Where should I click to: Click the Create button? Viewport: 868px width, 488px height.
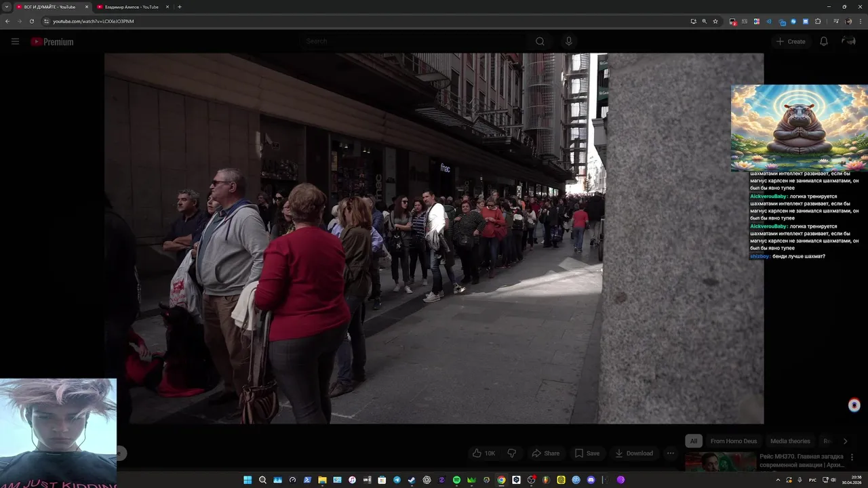(791, 41)
